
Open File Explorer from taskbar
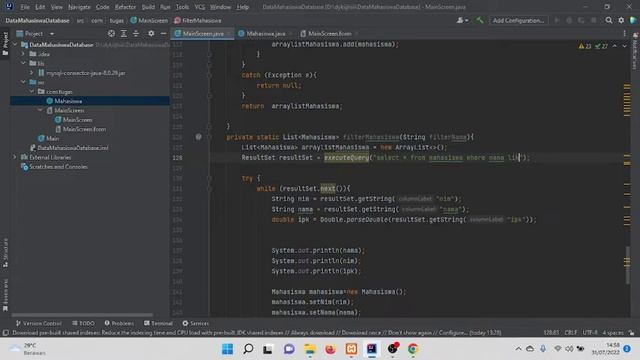[310, 349]
